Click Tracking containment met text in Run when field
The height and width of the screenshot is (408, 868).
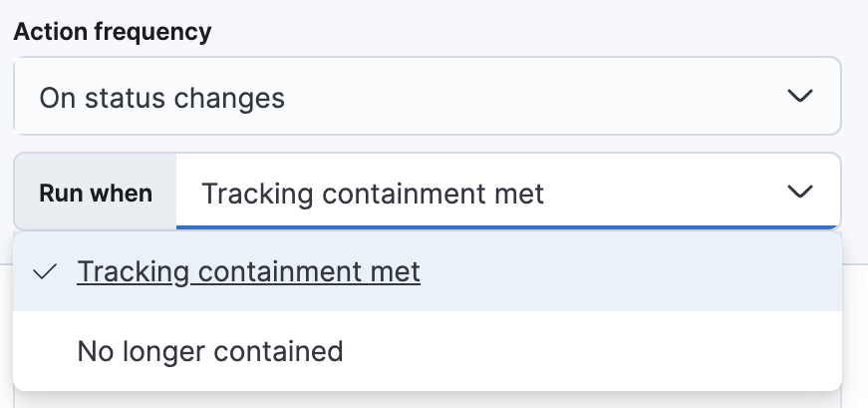pyautogui.click(x=373, y=193)
